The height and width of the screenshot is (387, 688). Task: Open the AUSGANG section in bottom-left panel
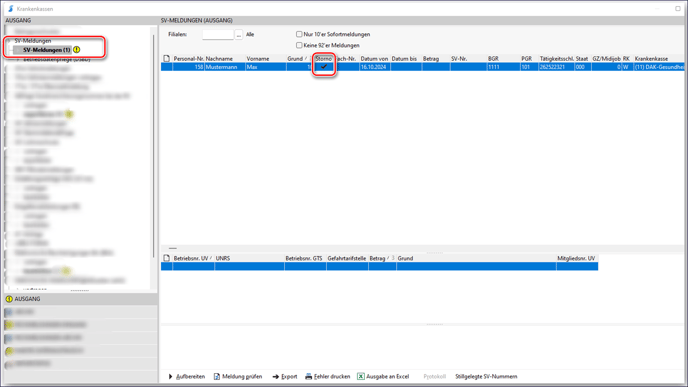pos(80,299)
